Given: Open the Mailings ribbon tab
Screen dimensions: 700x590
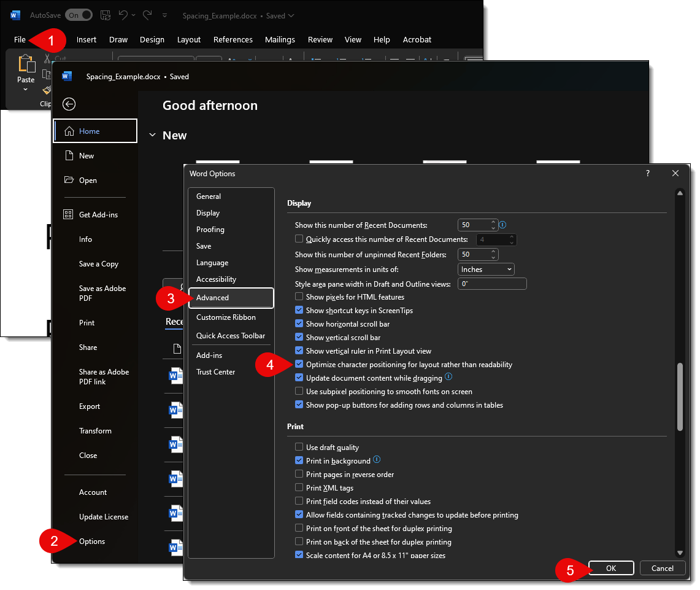Looking at the screenshot, I should pyautogui.click(x=280, y=39).
